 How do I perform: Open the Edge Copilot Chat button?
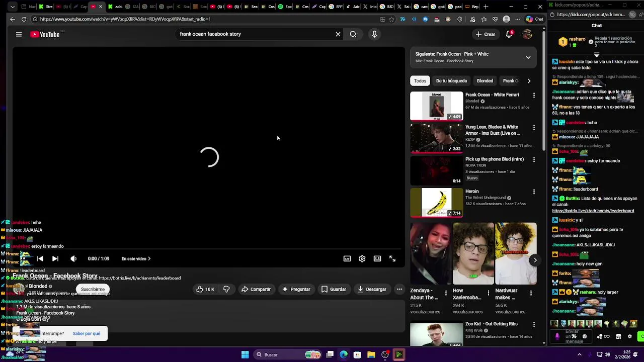[x=534, y=19]
